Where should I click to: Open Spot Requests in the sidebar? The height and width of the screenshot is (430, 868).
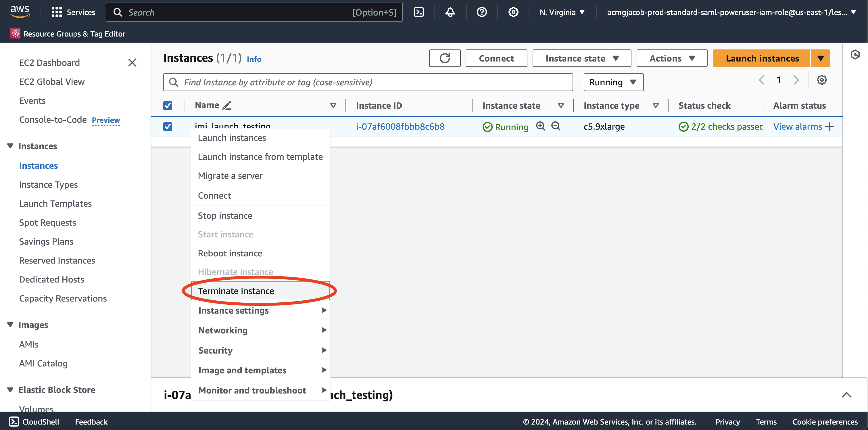pyautogui.click(x=47, y=222)
